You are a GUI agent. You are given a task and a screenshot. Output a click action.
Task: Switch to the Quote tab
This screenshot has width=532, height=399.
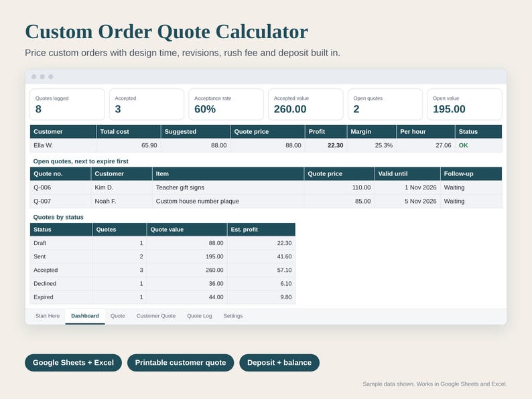pyautogui.click(x=118, y=316)
